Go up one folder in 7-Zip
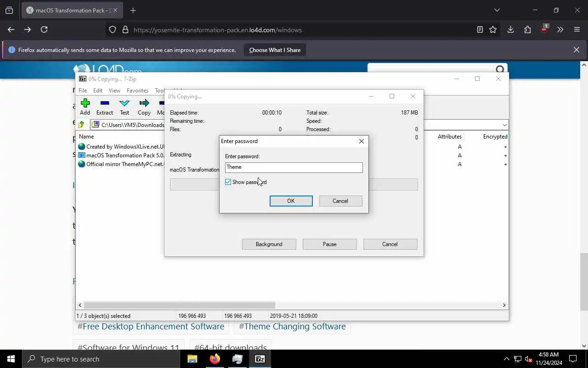The width and height of the screenshot is (588, 368). pos(81,125)
